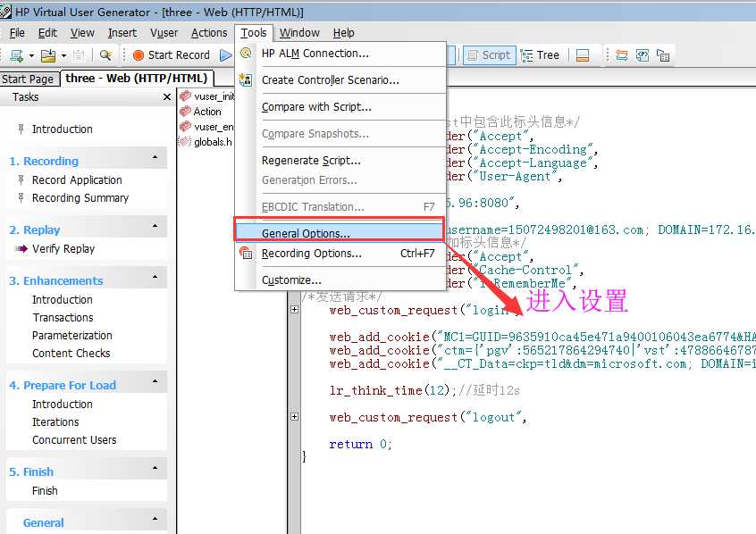Open the New Script dropdown arrow
Image resolution: width=756 pixels, height=534 pixels.
pos(31,56)
